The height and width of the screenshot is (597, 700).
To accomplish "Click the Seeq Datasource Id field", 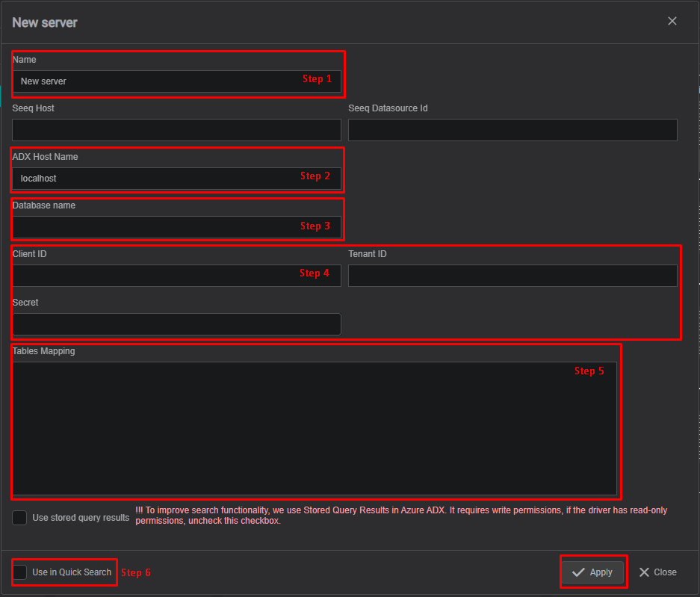I will click(512, 130).
